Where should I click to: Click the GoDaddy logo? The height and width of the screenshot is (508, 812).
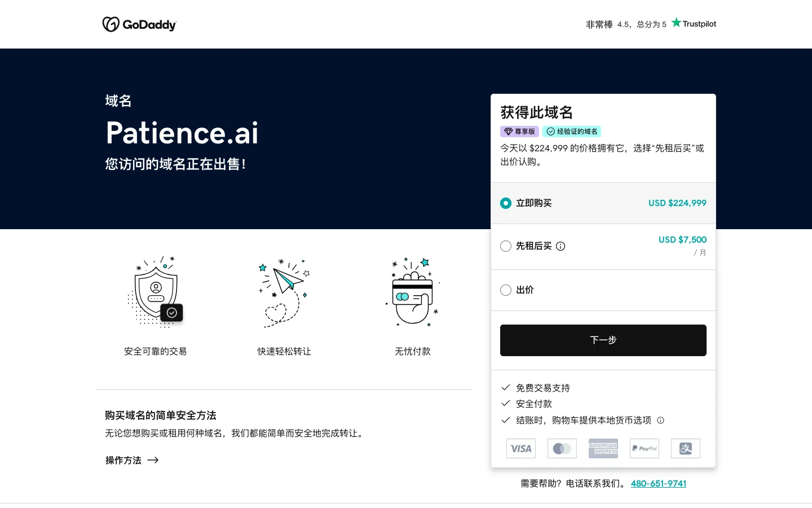tap(139, 24)
